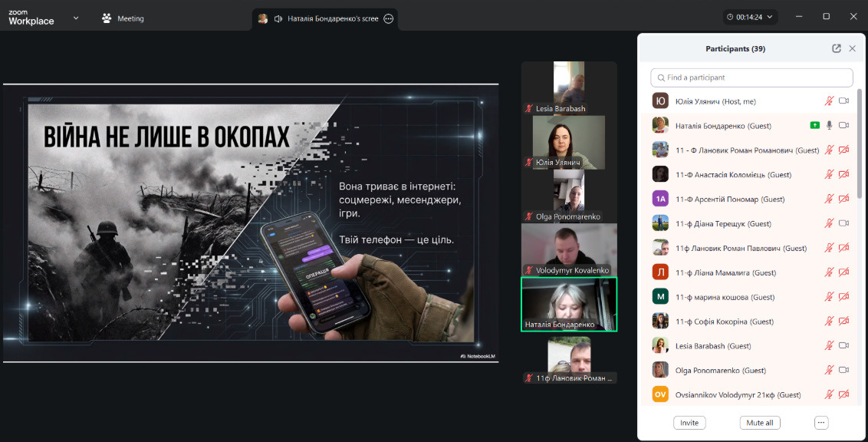
Task: Click the avatar of Ovsiannikov Volodymyr 21кф
Action: [x=660, y=394]
